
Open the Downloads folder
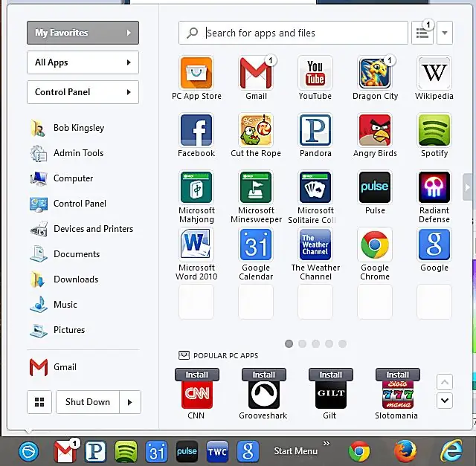(x=65, y=279)
